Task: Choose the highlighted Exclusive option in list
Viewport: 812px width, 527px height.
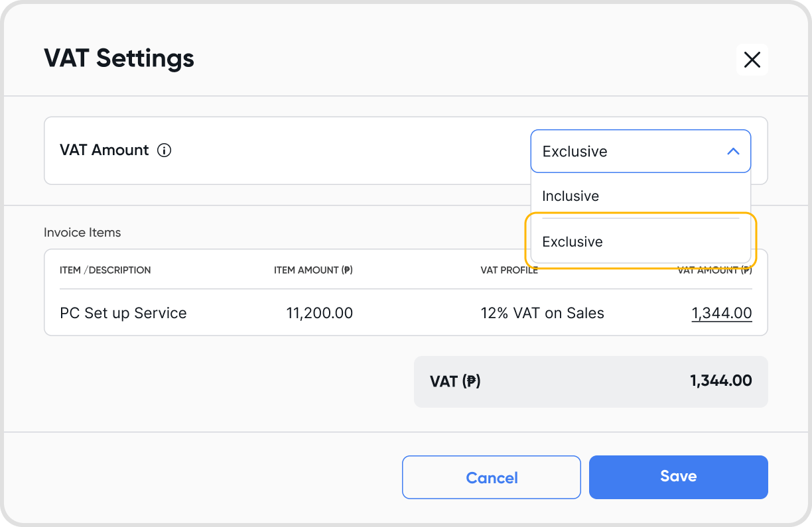Action: tap(573, 242)
